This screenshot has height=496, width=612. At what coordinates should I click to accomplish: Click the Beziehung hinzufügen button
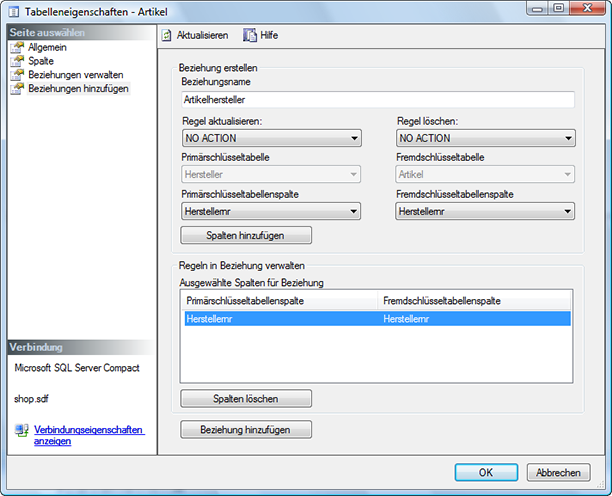coord(246,430)
